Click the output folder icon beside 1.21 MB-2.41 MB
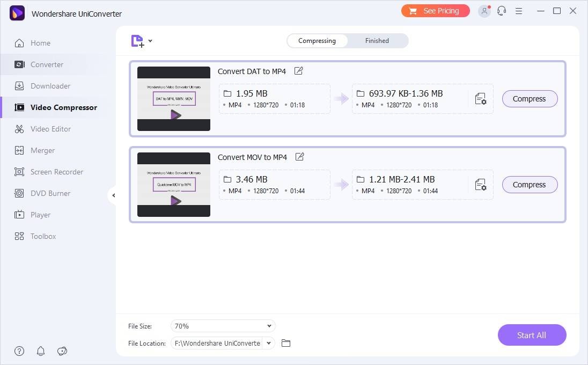Image resolution: width=588 pixels, height=365 pixels. (361, 179)
